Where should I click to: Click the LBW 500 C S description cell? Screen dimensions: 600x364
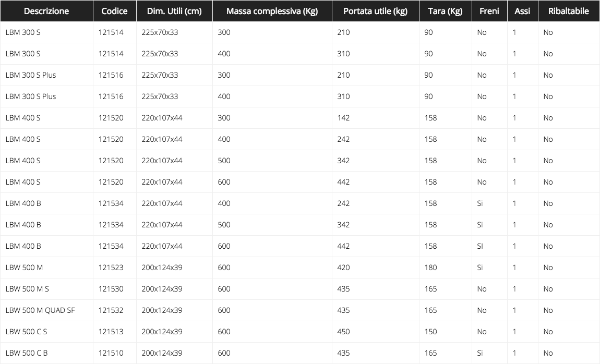[27, 332]
